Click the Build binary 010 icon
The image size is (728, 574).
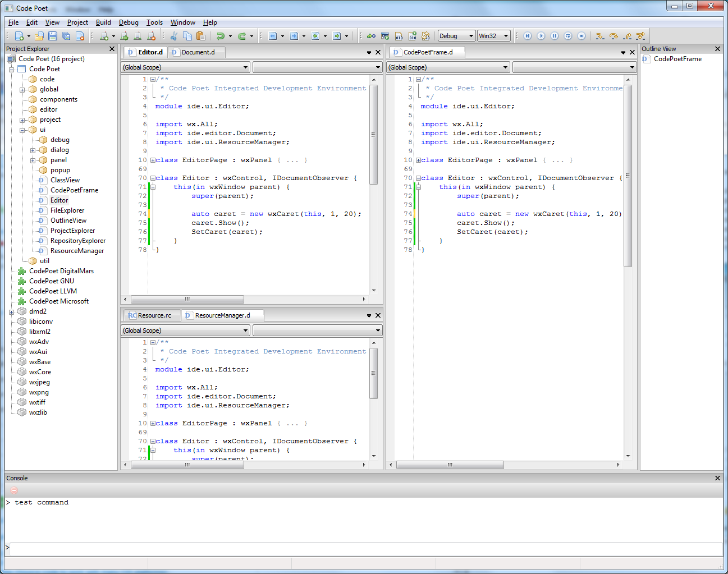[399, 36]
